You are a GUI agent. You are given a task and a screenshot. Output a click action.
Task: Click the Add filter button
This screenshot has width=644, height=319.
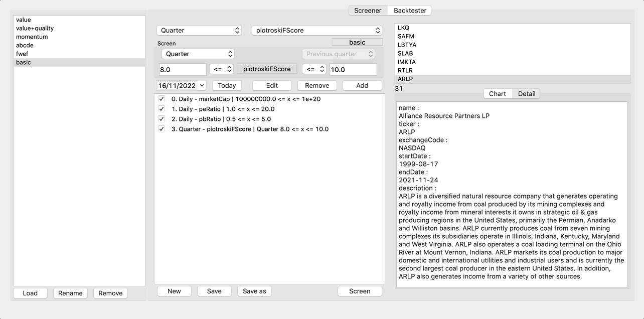[362, 86]
